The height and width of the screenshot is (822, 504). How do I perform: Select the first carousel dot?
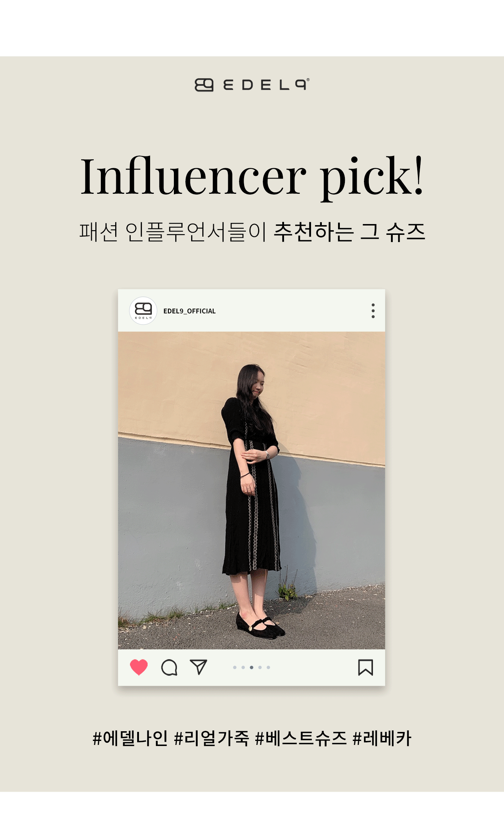coord(235,667)
